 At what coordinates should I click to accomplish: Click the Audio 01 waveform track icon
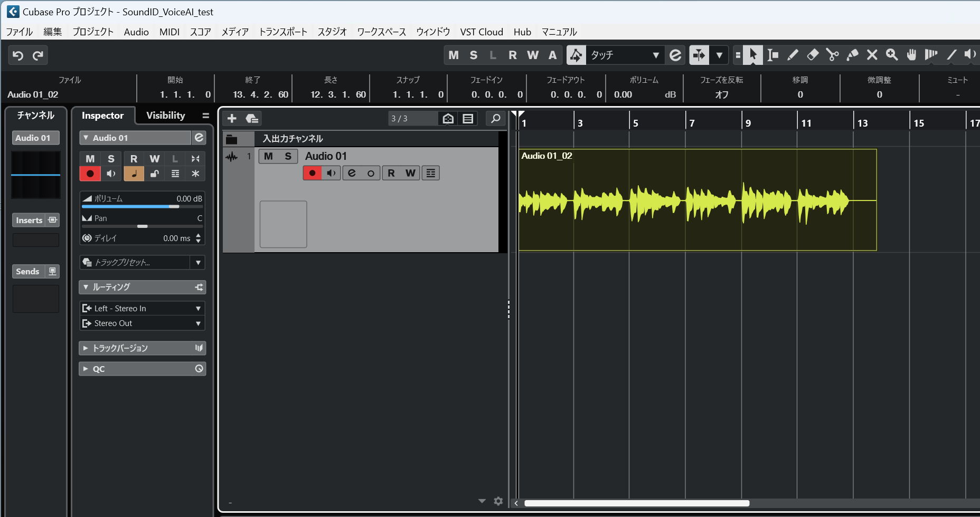point(231,157)
